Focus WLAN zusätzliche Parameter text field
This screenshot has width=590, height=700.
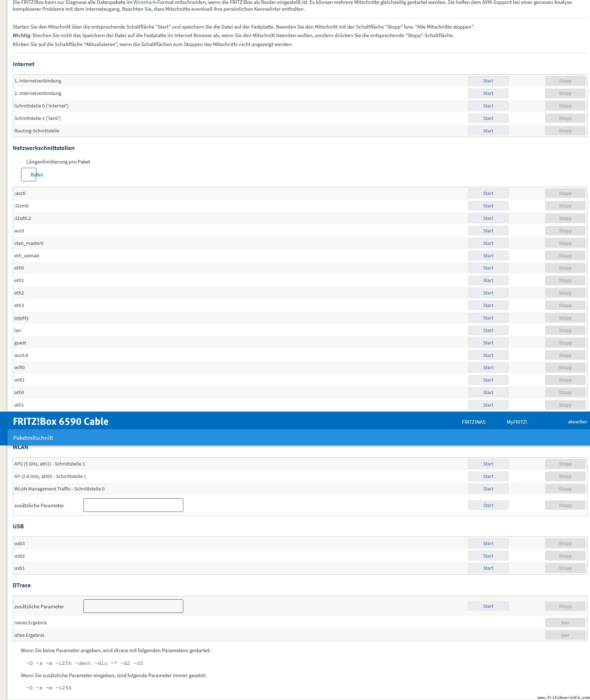tap(133, 505)
